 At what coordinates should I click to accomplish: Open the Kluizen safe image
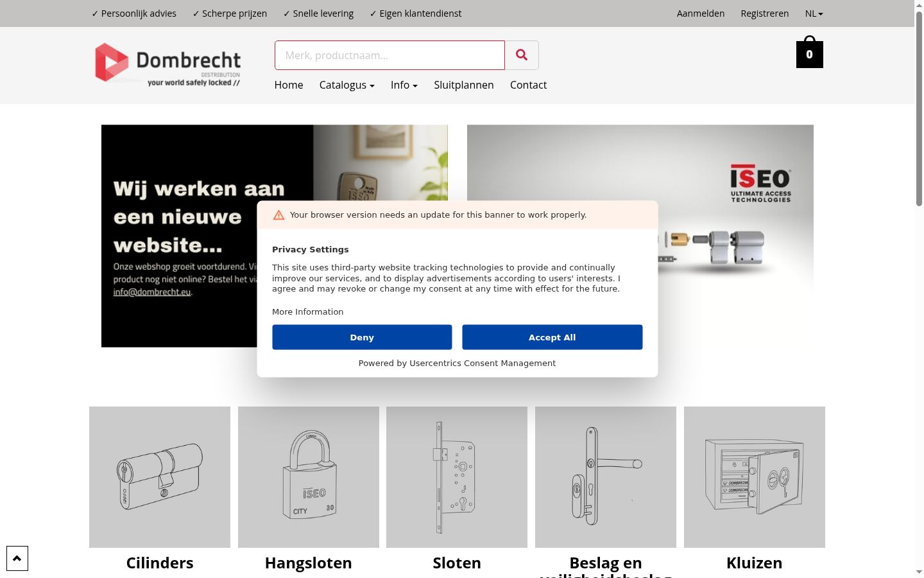point(755,477)
